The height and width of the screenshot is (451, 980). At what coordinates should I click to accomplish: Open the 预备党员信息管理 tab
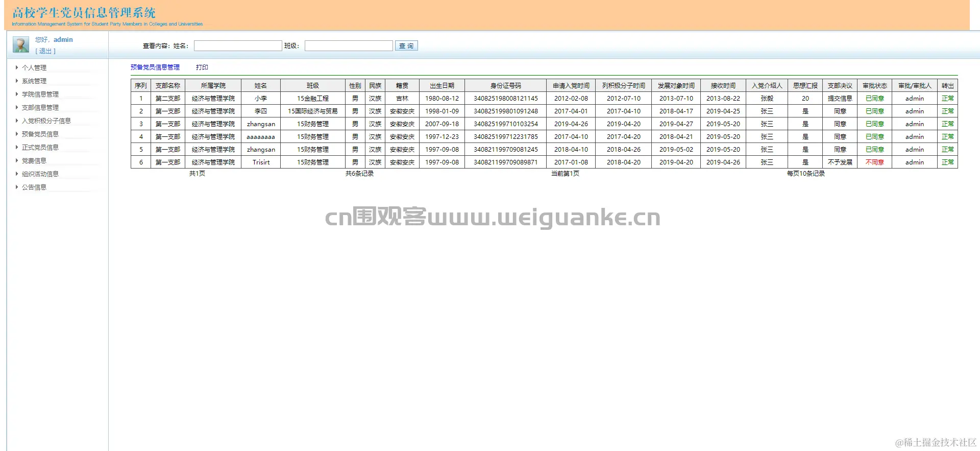155,67
